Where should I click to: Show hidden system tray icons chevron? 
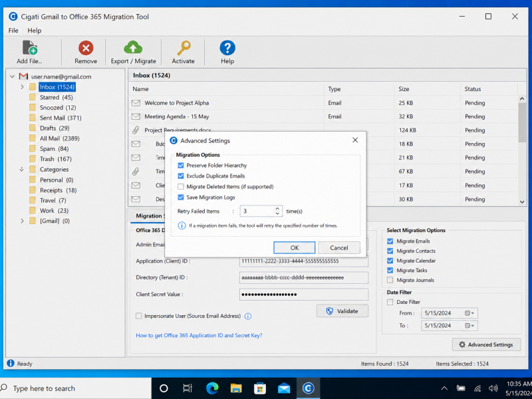pos(444,388)
